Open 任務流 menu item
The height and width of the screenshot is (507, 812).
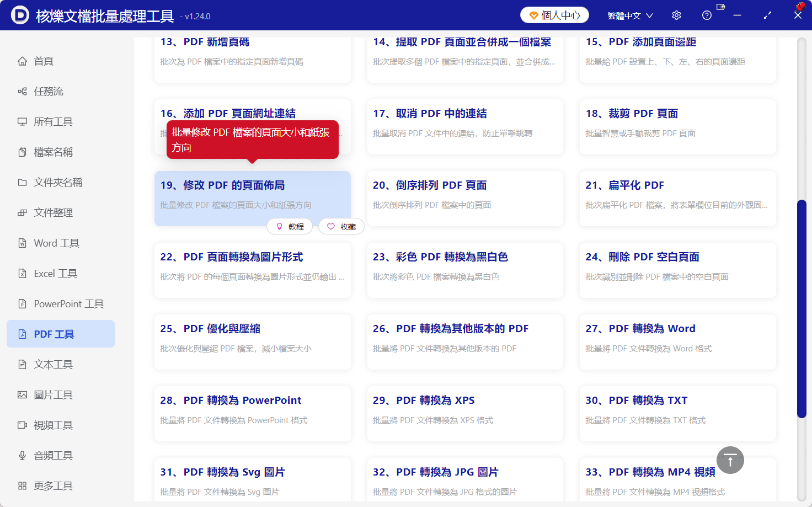61,92
